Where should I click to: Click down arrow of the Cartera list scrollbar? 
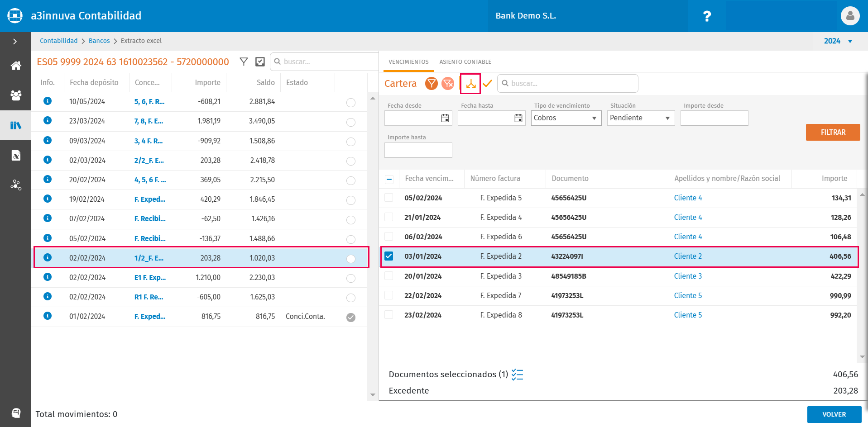(862, 357)
